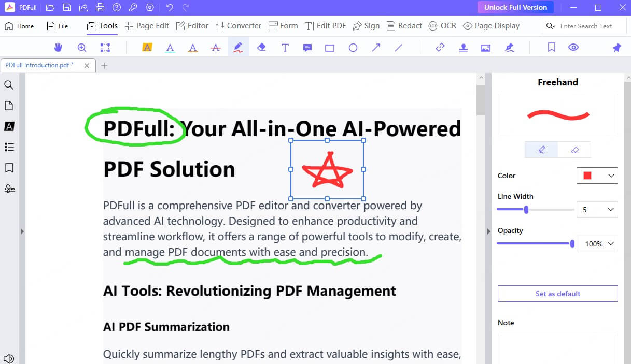
Task: Toggle the pin to keep toolbar open
Action: click(x=616, y=47)
